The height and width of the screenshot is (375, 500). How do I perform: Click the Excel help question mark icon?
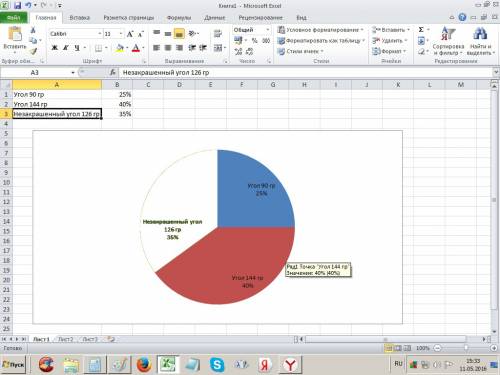(462, 17)
